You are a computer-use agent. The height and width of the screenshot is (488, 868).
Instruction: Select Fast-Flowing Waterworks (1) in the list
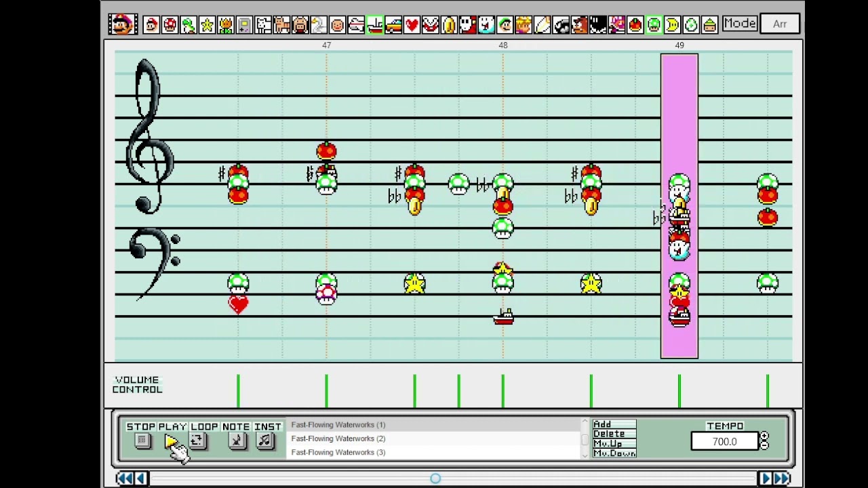[x=434, y=425]
